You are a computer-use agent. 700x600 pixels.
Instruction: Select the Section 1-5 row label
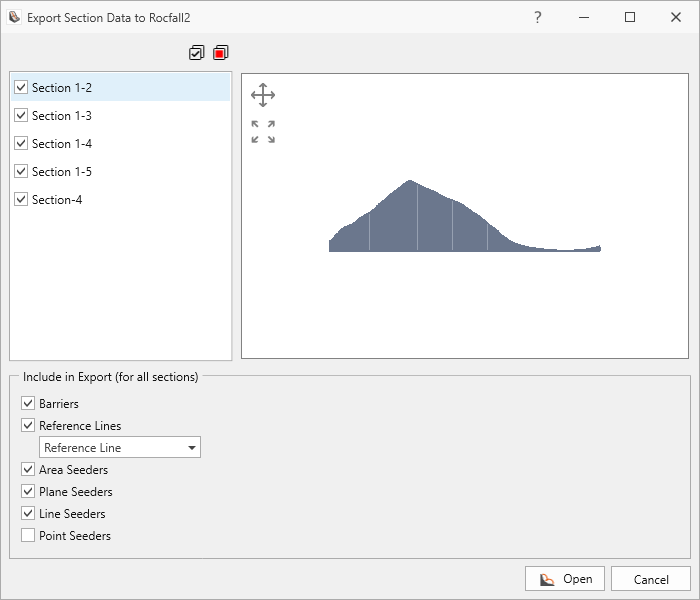tap(62, 171)
